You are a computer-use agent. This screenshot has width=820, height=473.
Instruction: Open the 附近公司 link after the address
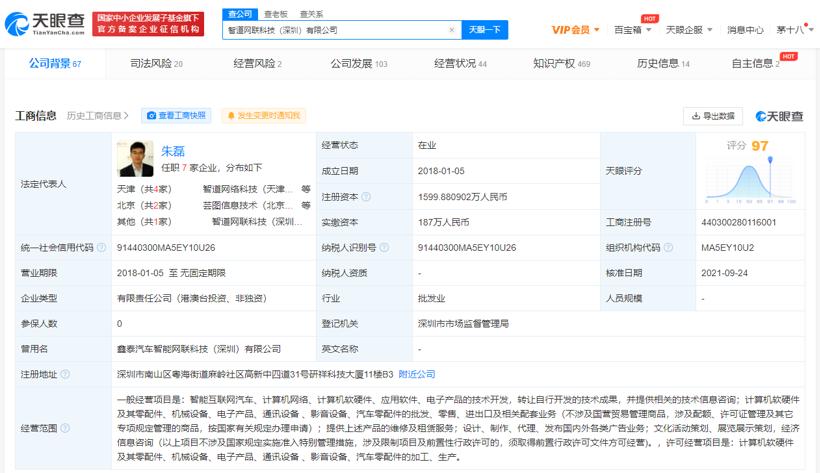tap(416, 375)
